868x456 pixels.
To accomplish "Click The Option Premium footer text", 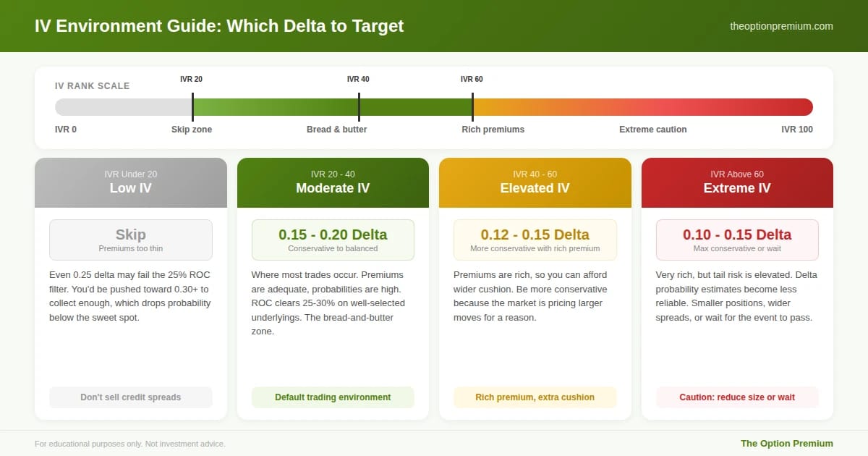I will (x=787, y=444).
